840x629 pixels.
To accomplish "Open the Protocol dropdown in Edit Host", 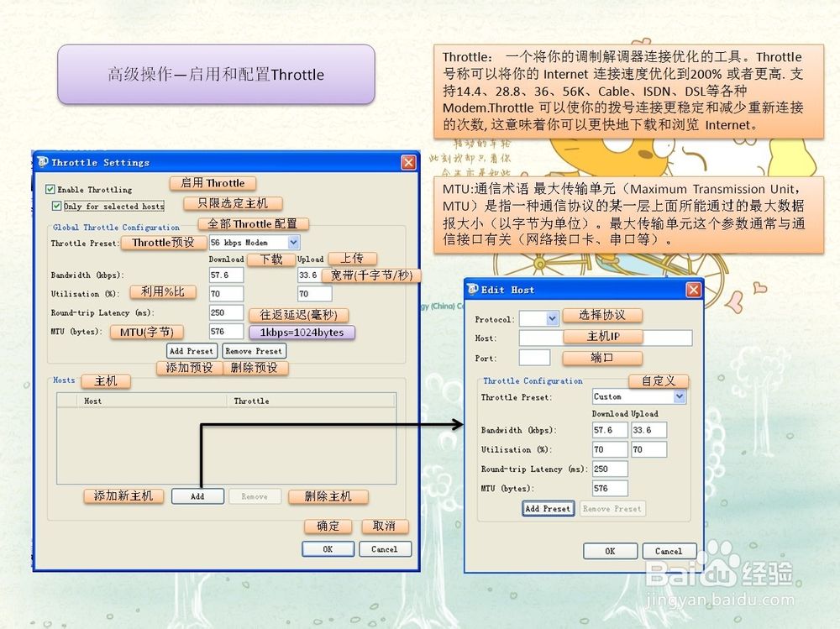I will coord(553,319).
